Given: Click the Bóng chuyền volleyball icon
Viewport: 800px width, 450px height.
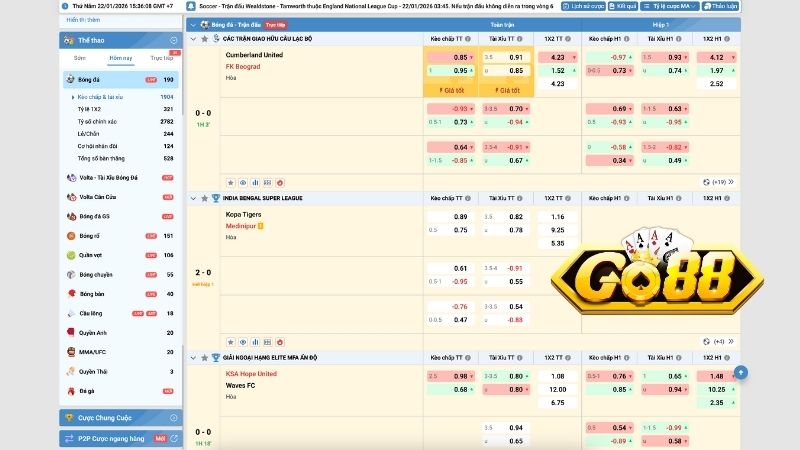Looking at the screenshot, I should [x=71, y=274].
